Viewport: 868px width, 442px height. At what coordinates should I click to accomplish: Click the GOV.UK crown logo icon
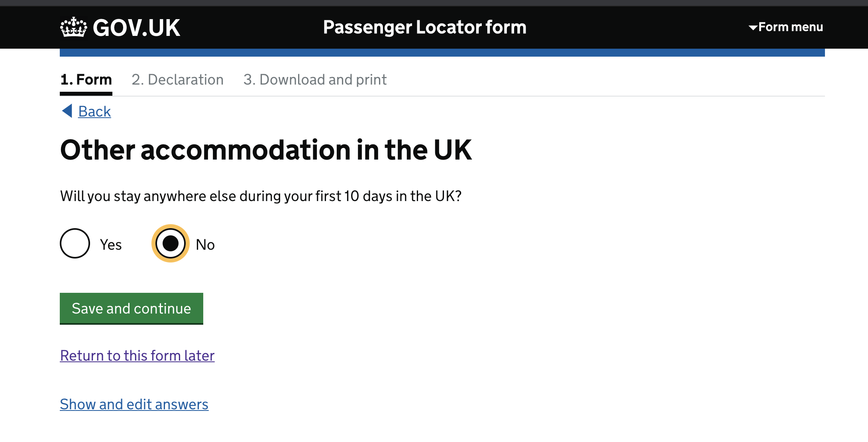[74, 27]
